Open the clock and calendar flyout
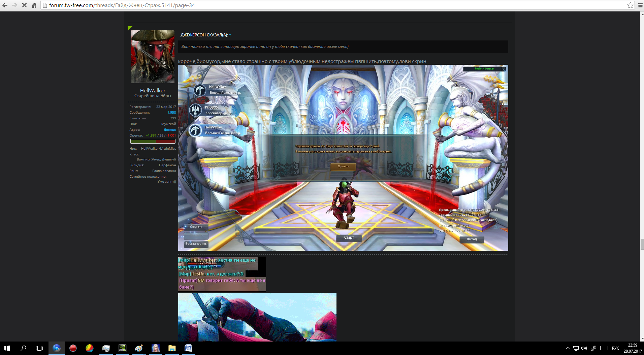 tap(633, 348)
